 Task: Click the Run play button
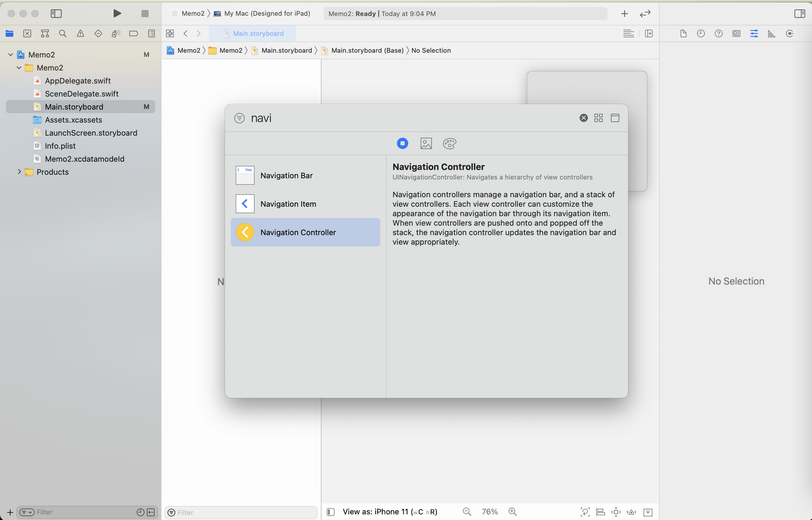pos(117,13)
